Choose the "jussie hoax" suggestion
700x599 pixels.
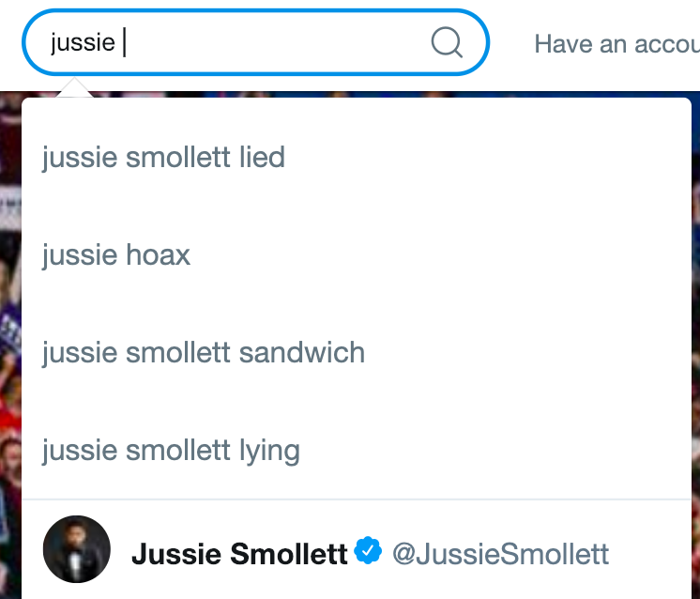[116, 254]
